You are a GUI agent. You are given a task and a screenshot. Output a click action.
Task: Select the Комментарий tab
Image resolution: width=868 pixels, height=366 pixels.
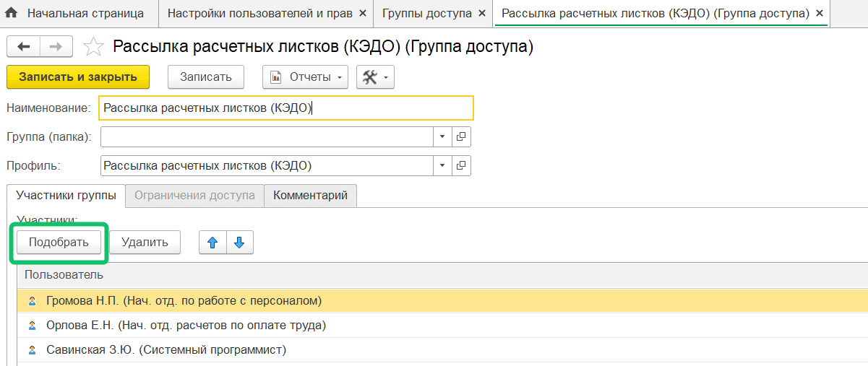click(x=311, y=196)
